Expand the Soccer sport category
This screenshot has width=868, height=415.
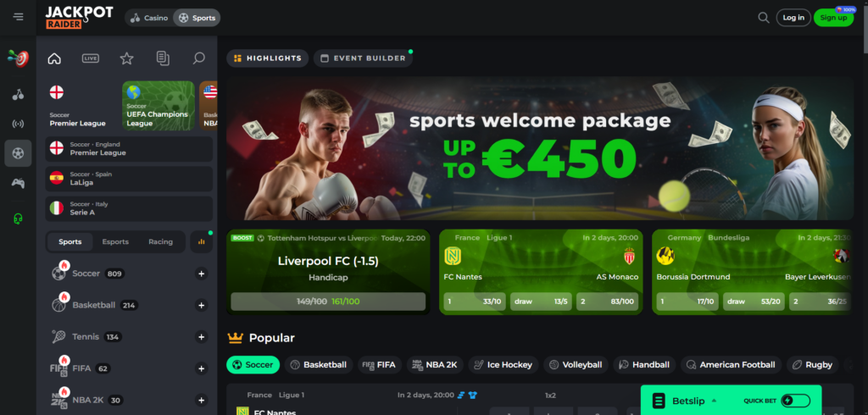202,274
